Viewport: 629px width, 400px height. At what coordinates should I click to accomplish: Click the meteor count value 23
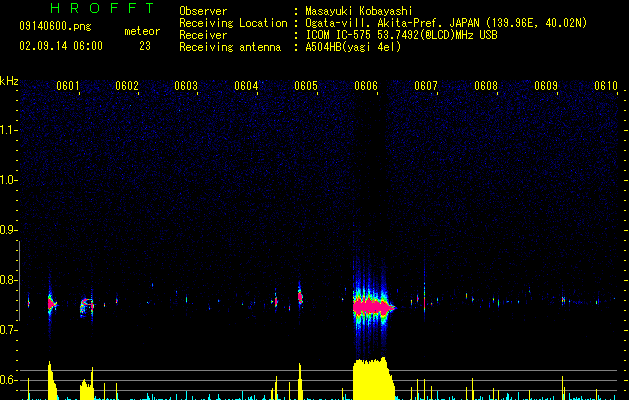click(x=145, y=46)
